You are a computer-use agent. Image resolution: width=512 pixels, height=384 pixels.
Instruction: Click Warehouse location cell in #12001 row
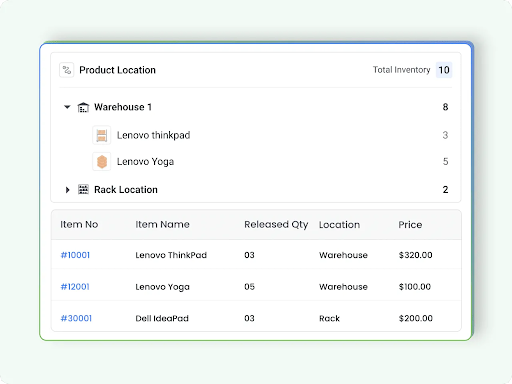343,287
